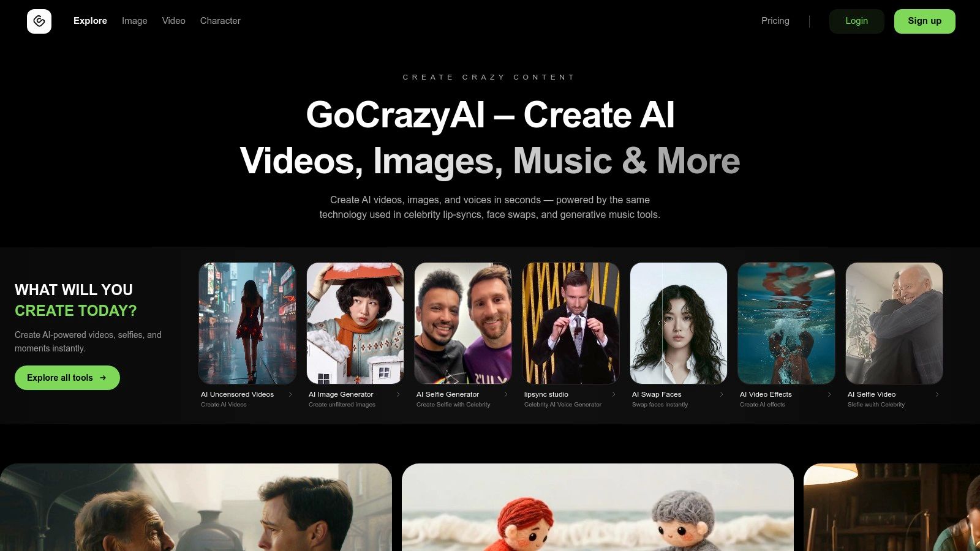Click the arrow icon on lipsync studio card
This screenshot has height=551, width=980.
tap(614, 394)
